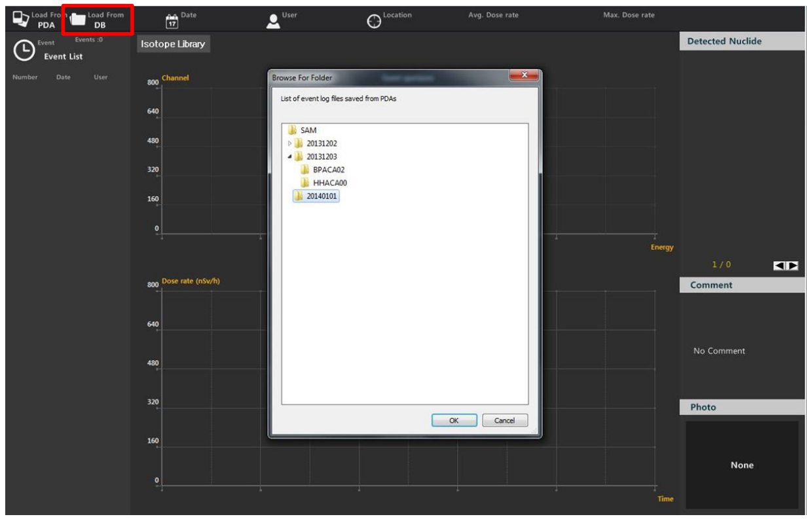Select the BPACA02 subfolder
This screenshot has height=521, width=812.
click(323, 170)
